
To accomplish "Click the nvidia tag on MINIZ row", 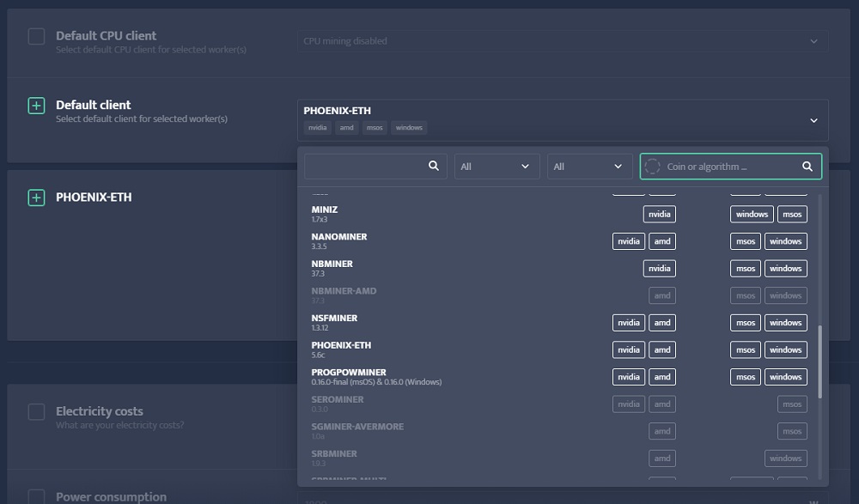I will (x=660, y=214).
